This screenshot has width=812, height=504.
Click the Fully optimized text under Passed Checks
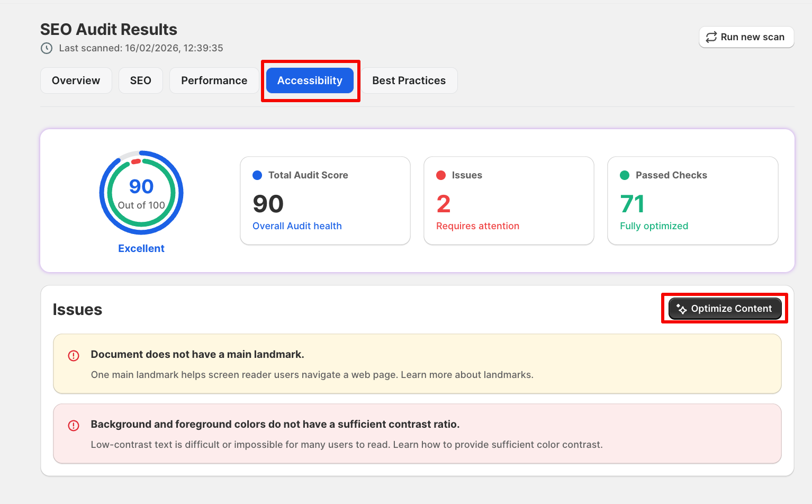click(654, 226)
